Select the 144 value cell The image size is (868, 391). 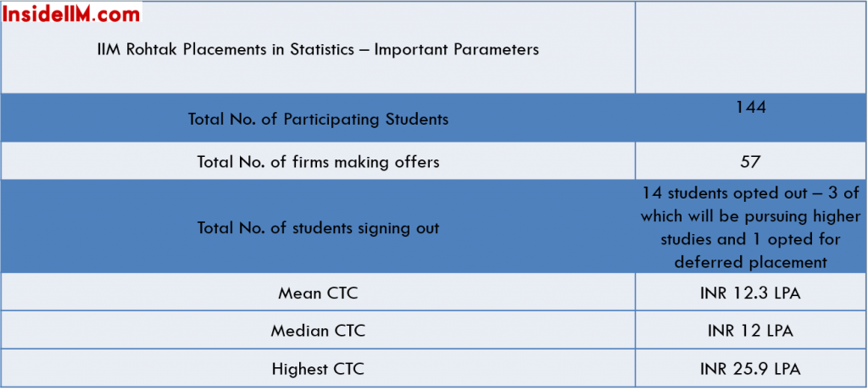point(751,118)
